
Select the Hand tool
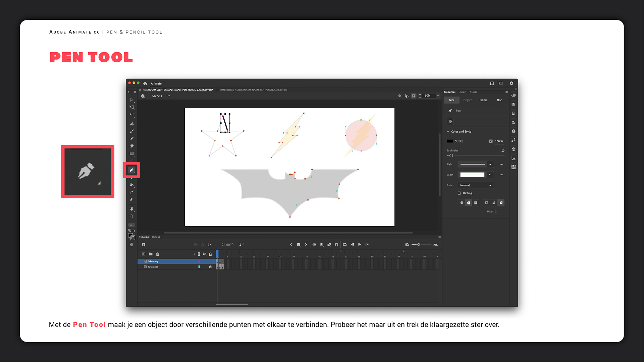pyautogui.click(x=131, y=209)
